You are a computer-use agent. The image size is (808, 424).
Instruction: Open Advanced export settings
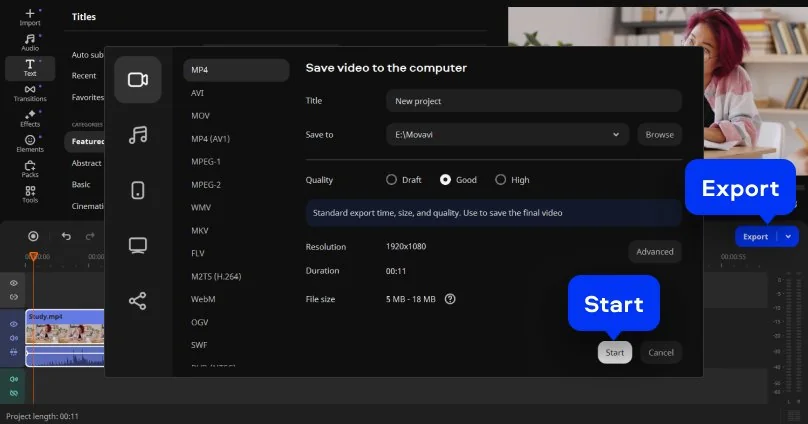tap(654, 251)
